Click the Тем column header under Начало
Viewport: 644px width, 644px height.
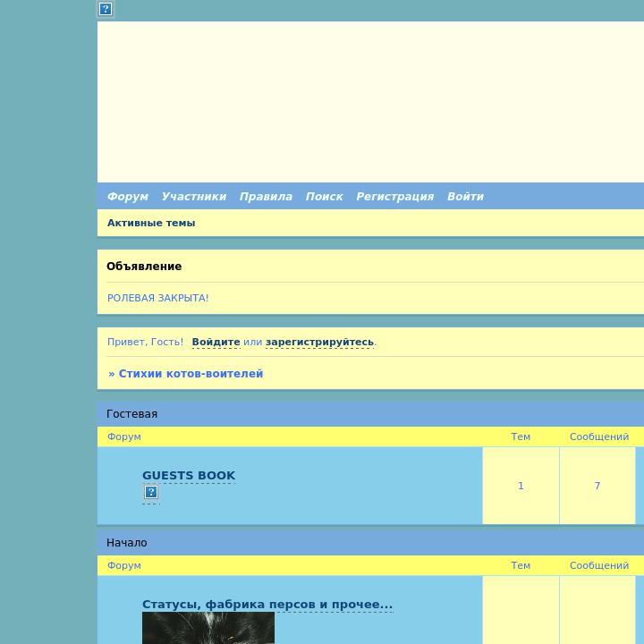pyautogui.click(x=521, y=565)
